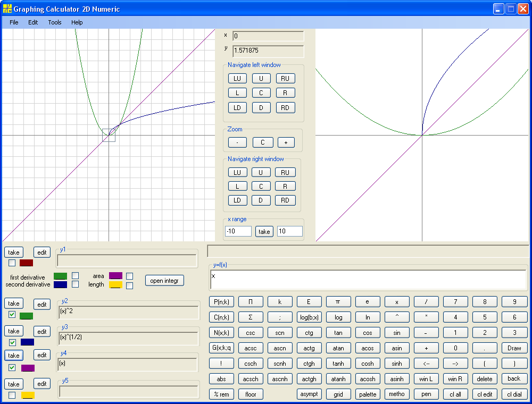Image resolution: width=532 pixels, height=404 pixels.
Task: Open the Tools menu
Action: click(x=55, y=22)
